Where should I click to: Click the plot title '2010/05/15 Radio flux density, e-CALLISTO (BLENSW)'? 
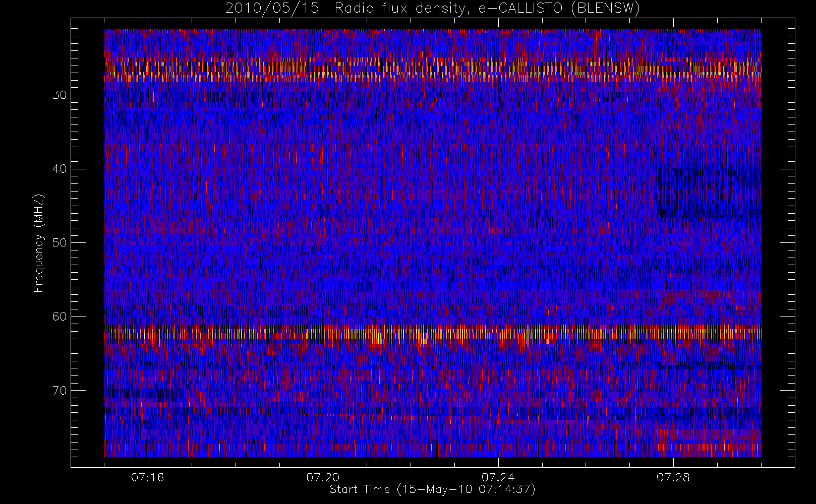point(433,8)
